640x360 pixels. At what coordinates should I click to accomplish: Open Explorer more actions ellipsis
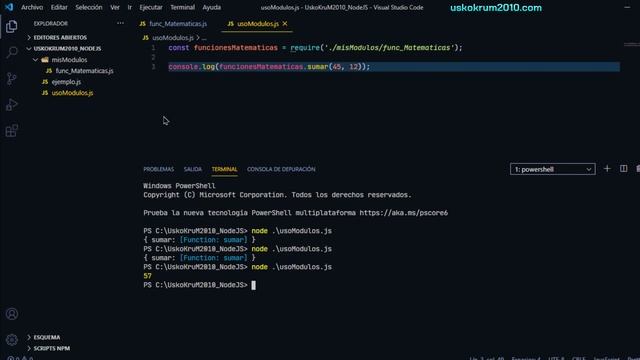pos(120,23)
